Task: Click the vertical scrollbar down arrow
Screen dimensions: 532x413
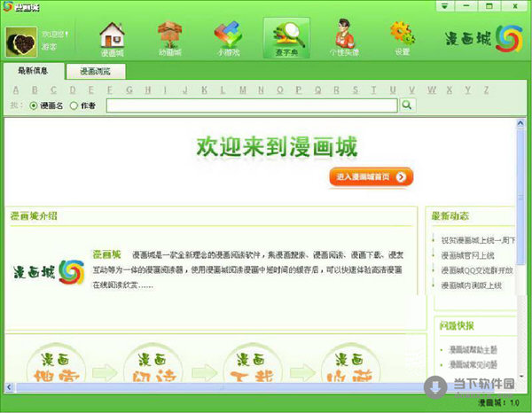Action: coord(520,376)
